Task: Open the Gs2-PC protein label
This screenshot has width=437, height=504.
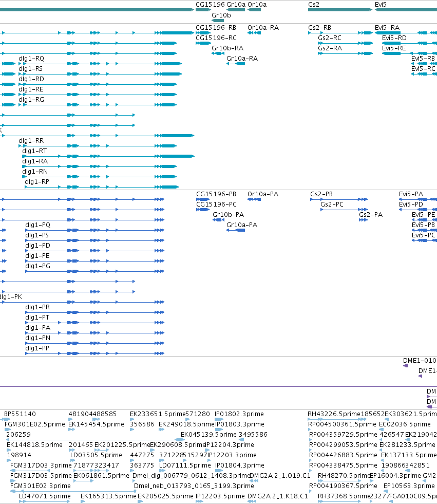Action: [332, 204]
